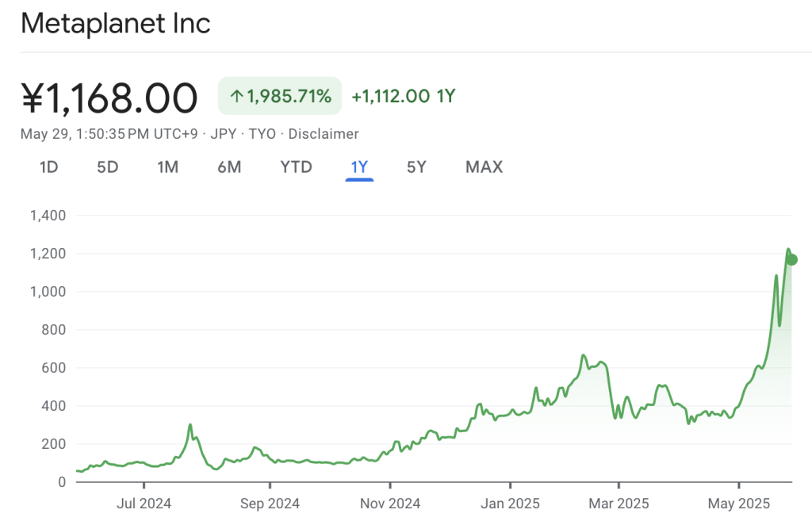Switch chart to 6M range
The height and width of the screenshot is (525, 812).
click(x=229, y=167)
